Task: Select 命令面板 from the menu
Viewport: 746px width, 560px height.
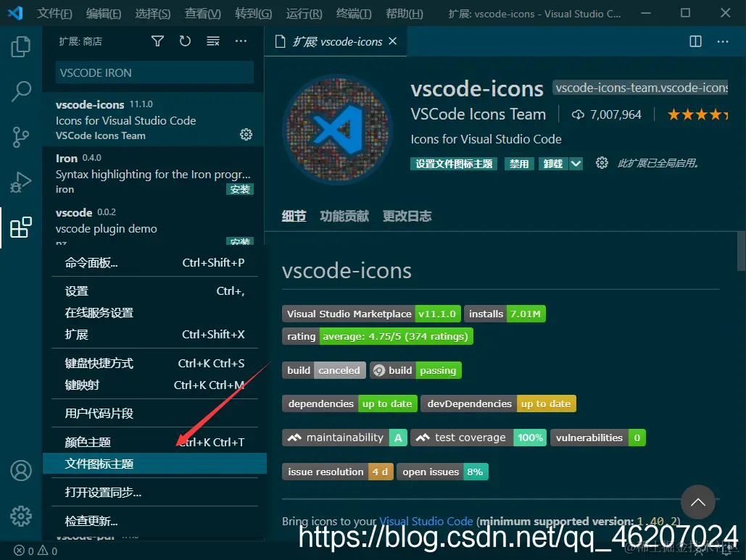Action: [154, 263]
